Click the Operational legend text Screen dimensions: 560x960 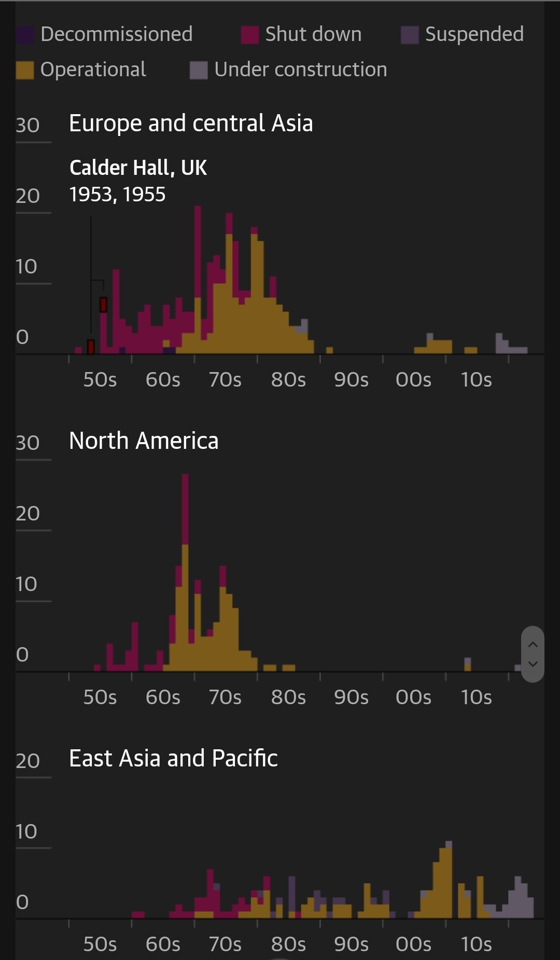(93, 70)
